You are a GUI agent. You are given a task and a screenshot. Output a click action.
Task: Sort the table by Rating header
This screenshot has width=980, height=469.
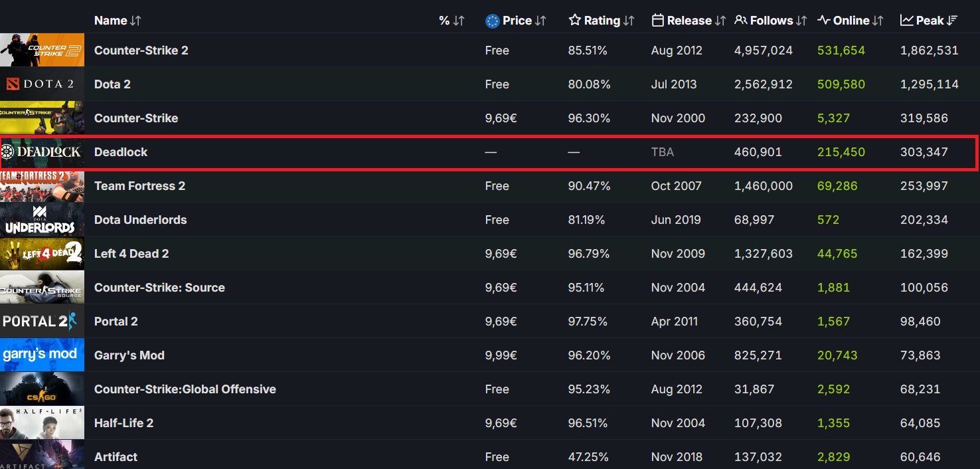coord(602,21)
